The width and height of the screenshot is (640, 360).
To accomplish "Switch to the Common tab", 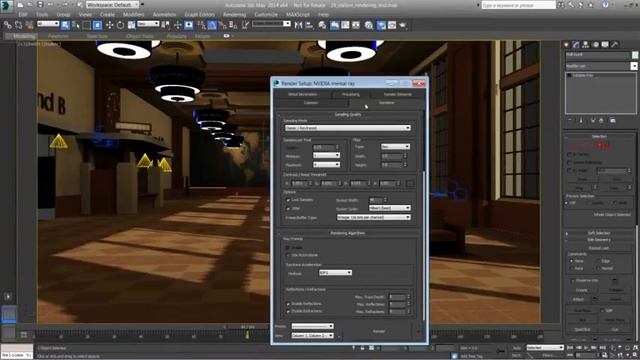I will coord(311,103).
